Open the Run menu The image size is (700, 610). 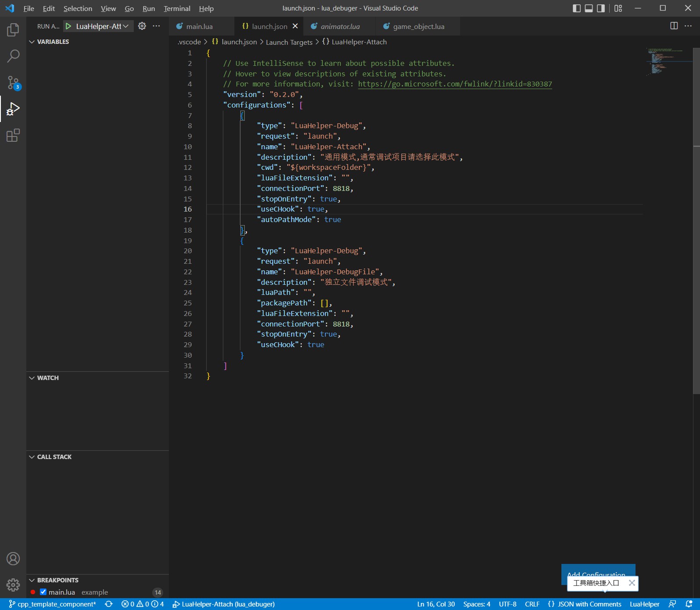(149, 8)
